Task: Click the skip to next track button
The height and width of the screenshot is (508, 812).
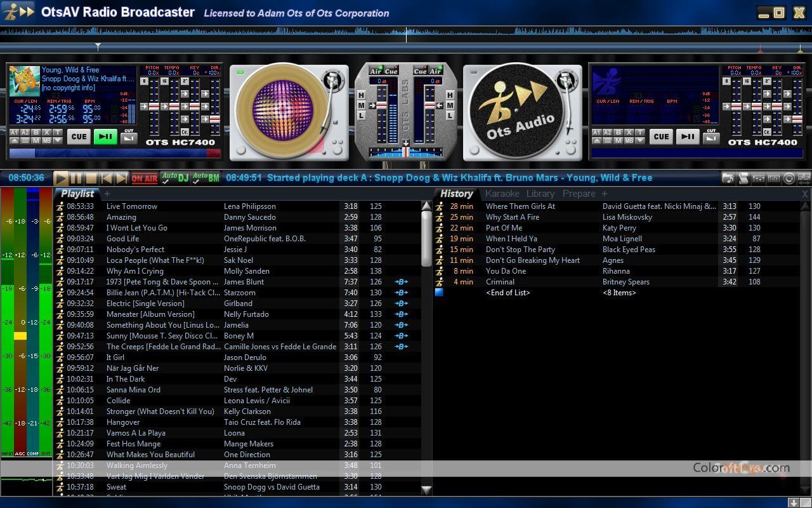Action: 121,178
